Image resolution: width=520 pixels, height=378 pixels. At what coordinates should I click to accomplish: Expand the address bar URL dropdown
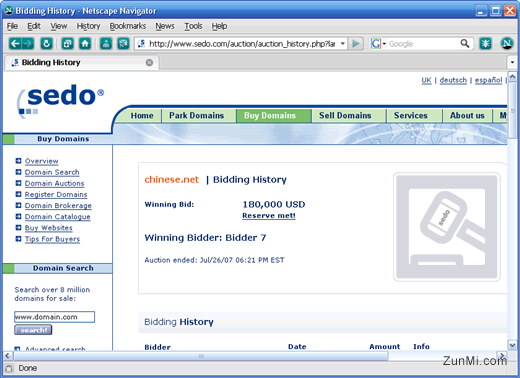342,43
